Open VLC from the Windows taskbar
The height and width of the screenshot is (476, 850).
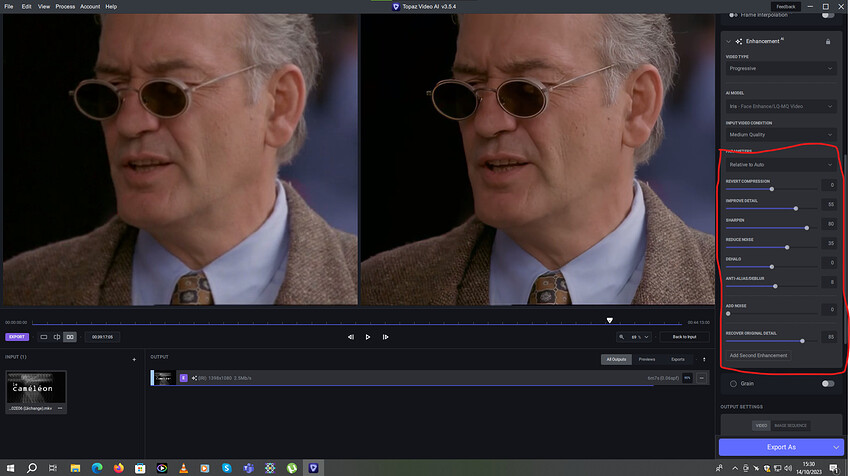pos(182,467)
